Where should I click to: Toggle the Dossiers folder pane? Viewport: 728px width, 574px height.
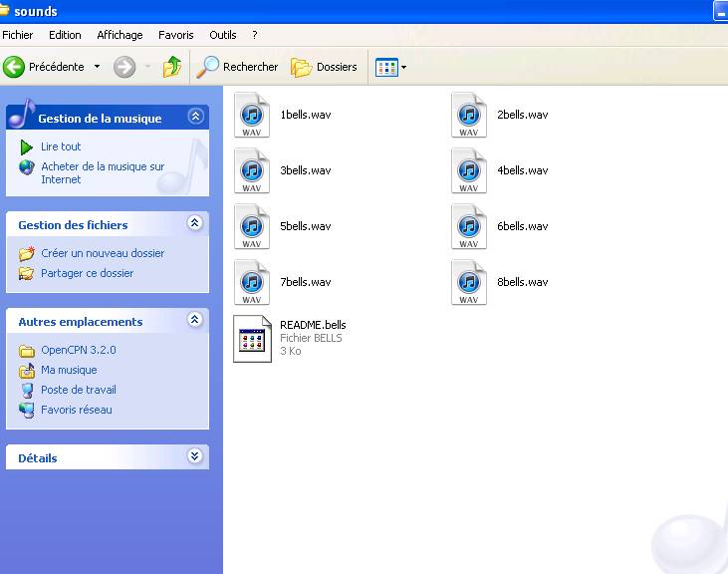tap(324, 67)
